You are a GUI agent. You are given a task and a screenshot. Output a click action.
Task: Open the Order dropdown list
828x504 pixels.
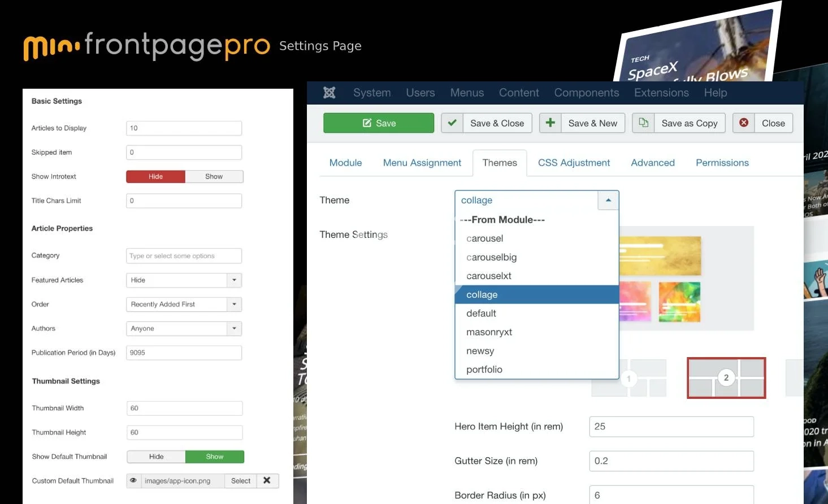tap(235, 305)
